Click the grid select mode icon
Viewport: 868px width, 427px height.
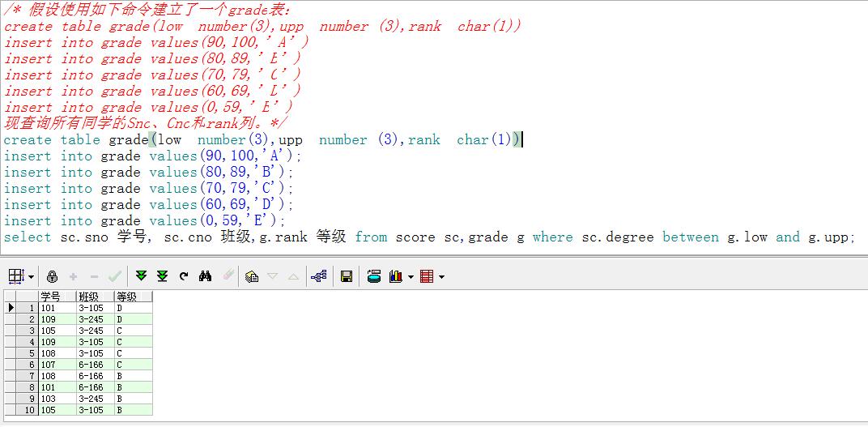(x=16, y=275)
